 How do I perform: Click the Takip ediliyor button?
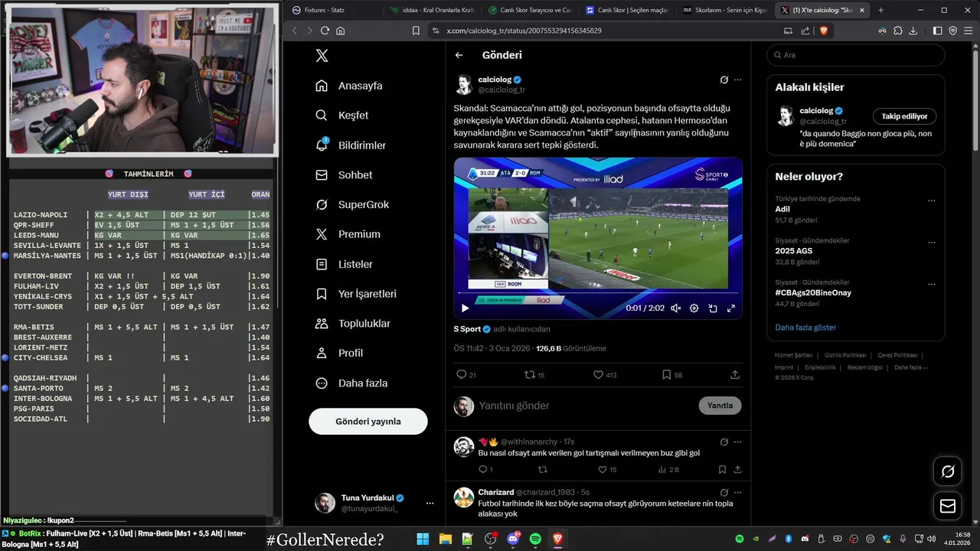point(904,116)
